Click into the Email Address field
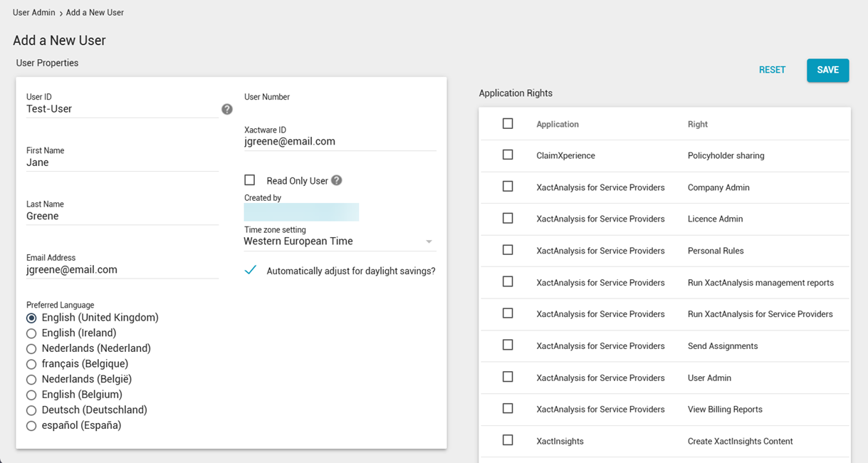868x463 pixels. point(122,270)
